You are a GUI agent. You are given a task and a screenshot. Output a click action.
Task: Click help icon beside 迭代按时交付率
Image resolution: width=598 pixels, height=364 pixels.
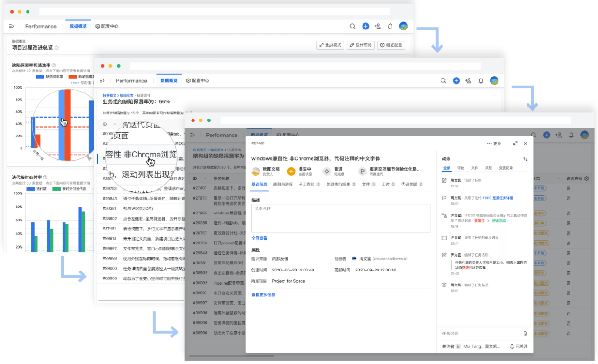coord(45,178)
